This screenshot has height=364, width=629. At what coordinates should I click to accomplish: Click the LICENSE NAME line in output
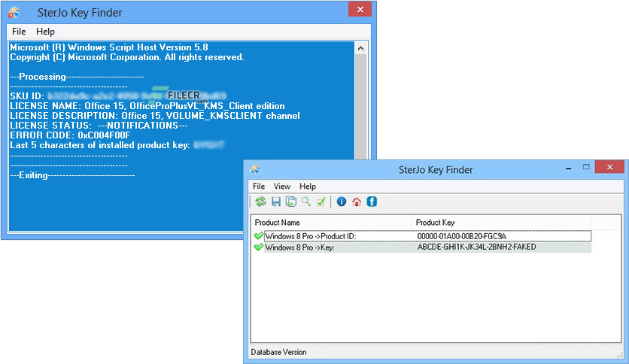(x=147, y=106)
